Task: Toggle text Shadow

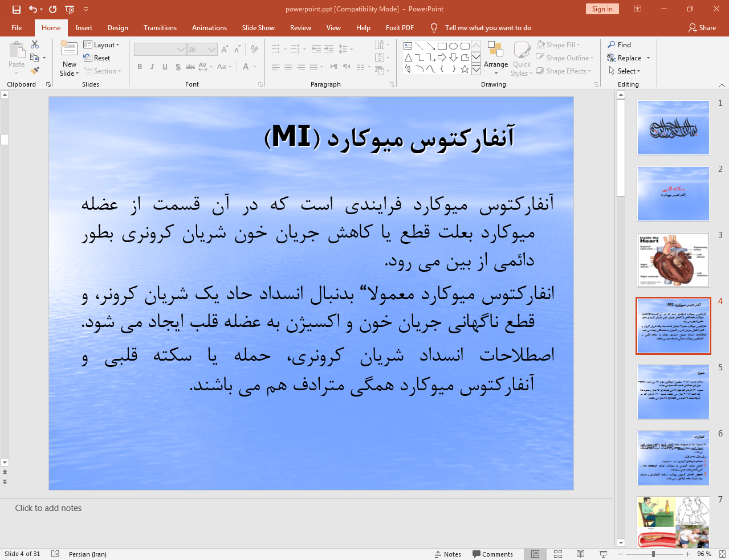Action: coord(178,67)
